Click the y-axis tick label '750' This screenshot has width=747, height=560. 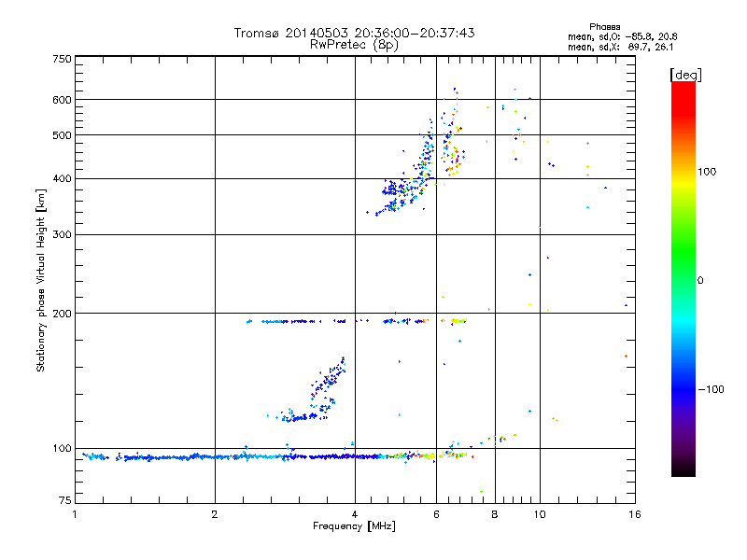62,59
